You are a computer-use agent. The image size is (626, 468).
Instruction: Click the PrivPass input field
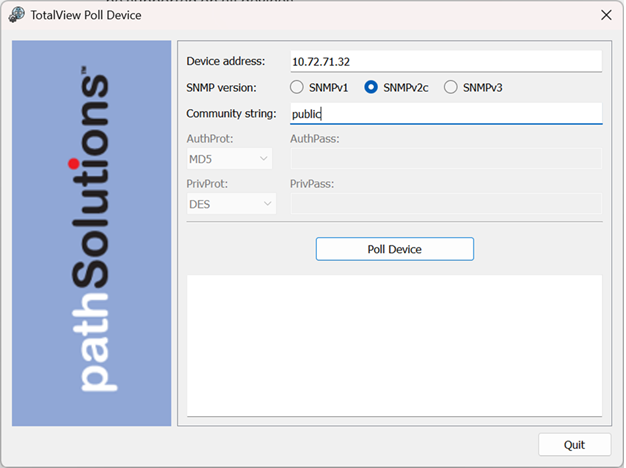click(x=446, y=204)
